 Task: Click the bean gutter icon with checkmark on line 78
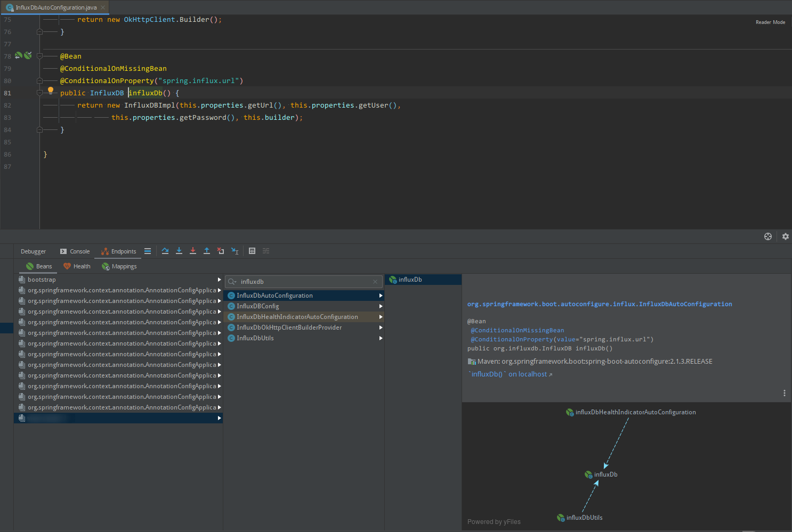tap(28, 55)
